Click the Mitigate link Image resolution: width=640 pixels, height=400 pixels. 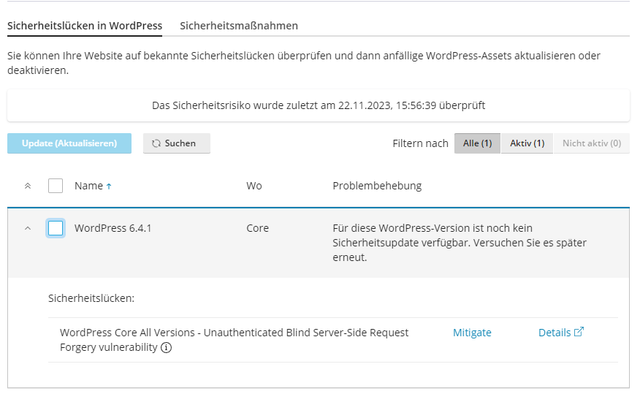click(472, 333)
